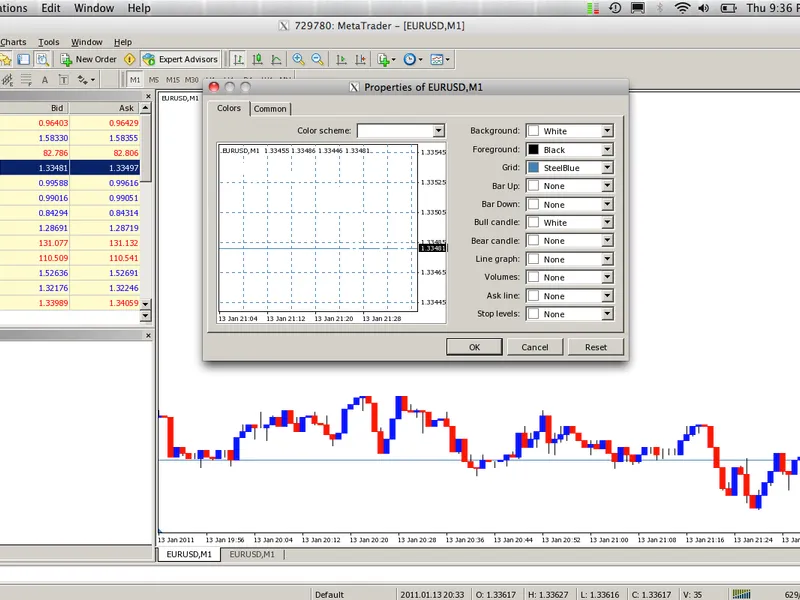This screenshot has height=600, width=800.
Task: Click Market Watch scrollbar up arrow
Action: (x=145, y=108)
